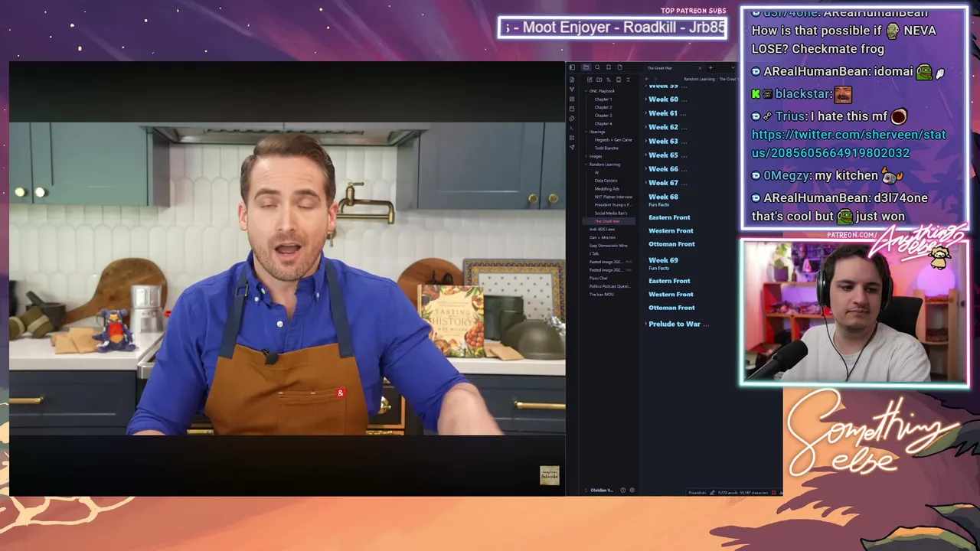Click the Week 69 heading
Image resolution: width=980 pixels, height=551 pixels.
tap(663, 260)
